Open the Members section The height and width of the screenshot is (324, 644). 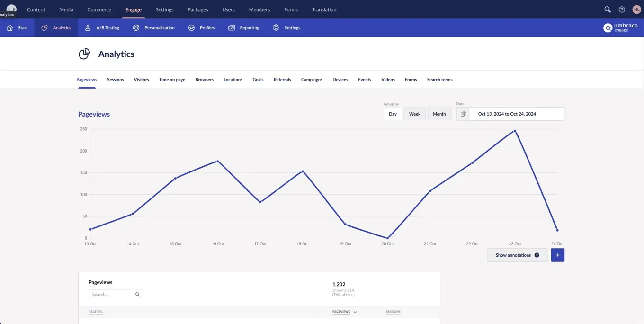[259, 9]
